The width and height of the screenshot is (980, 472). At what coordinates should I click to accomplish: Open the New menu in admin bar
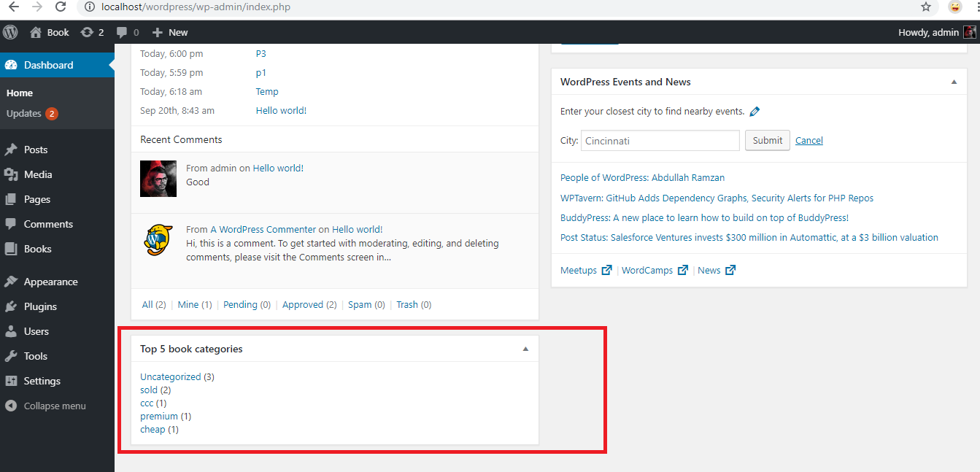169,32
